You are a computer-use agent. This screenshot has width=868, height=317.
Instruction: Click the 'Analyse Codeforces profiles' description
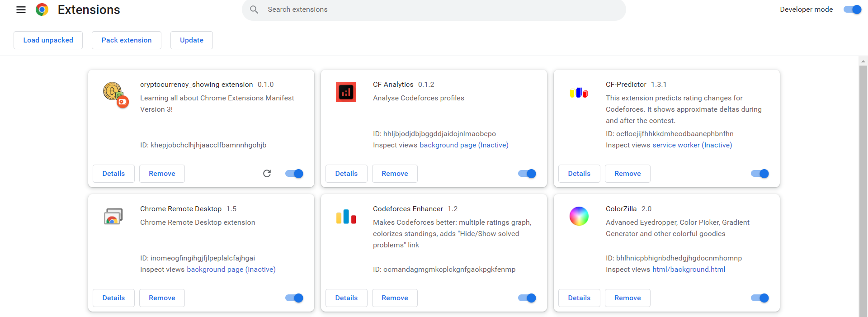coord(418,98)
